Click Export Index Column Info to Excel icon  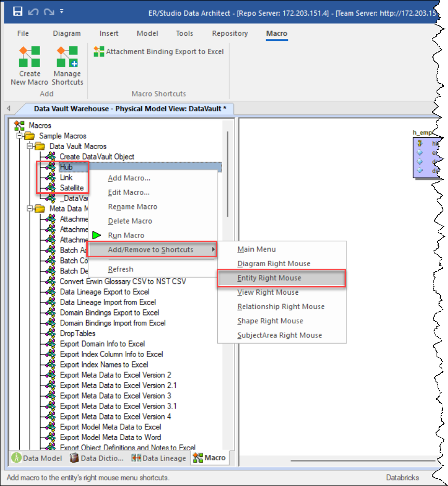[x=50, y=354]
